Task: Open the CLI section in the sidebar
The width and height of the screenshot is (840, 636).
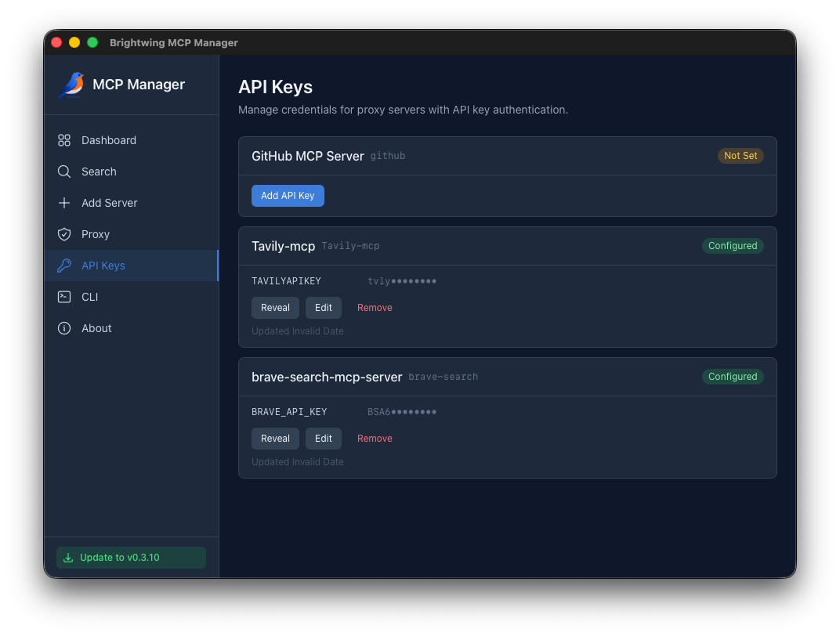Action: (89, 297)
